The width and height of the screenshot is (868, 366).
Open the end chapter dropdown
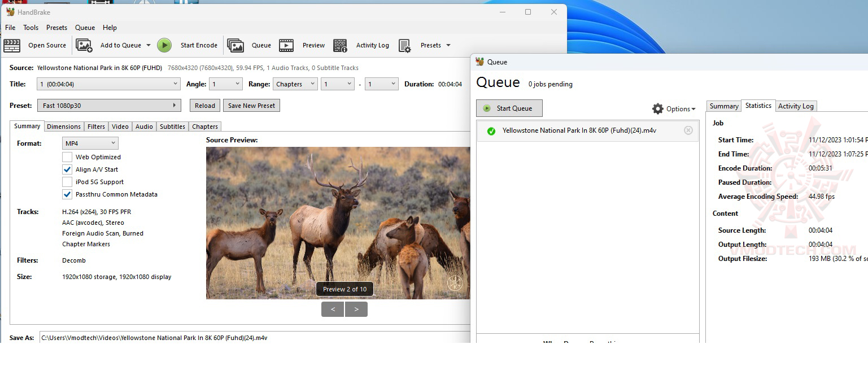point(382,84)
